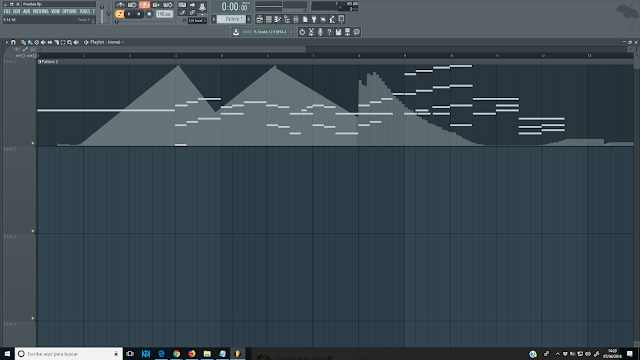Open the FILE menu
The height and width of the screenshot is (360, 640).
tap(7, 11)
